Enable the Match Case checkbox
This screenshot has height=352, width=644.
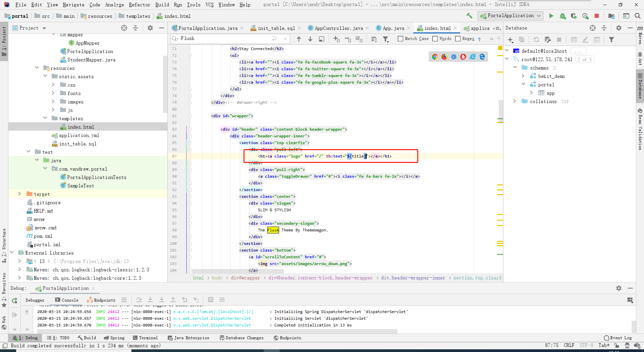point(400,39)
